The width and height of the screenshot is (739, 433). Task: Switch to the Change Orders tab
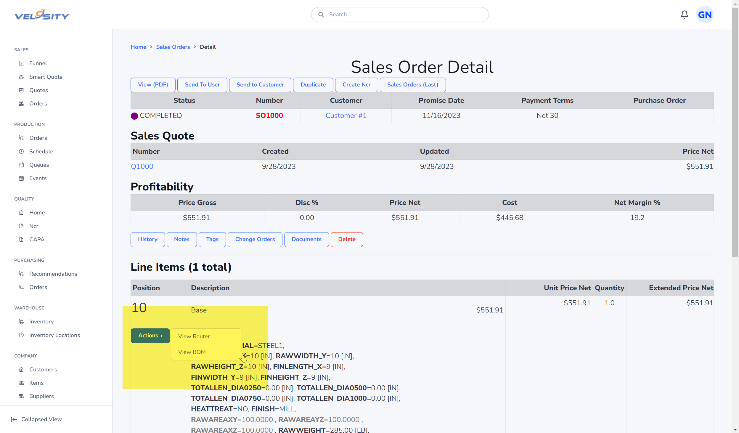tap(255, 239)
